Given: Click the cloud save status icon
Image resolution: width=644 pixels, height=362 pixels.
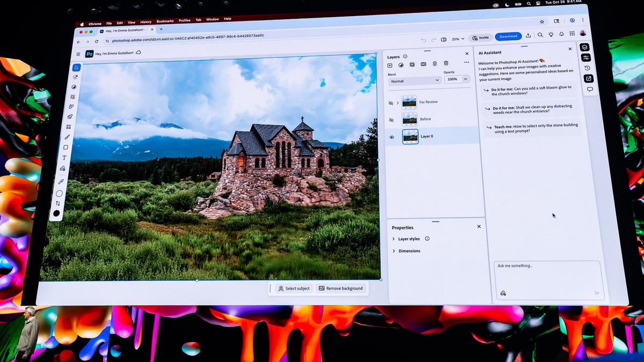Looking at the screenshot, I should click(x=138, y=53).
